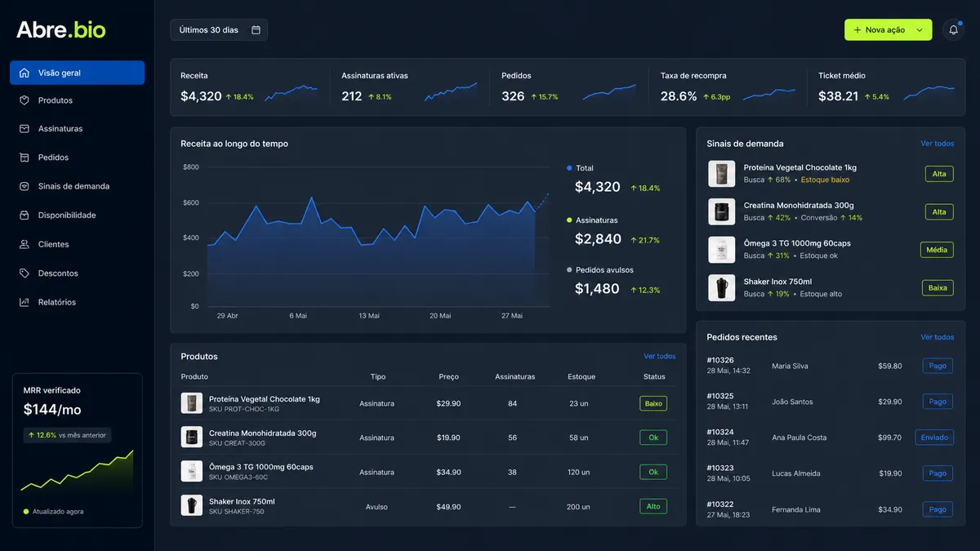Click the $99.70 amount for Ana Paula Costa

(x=889, y=438)
